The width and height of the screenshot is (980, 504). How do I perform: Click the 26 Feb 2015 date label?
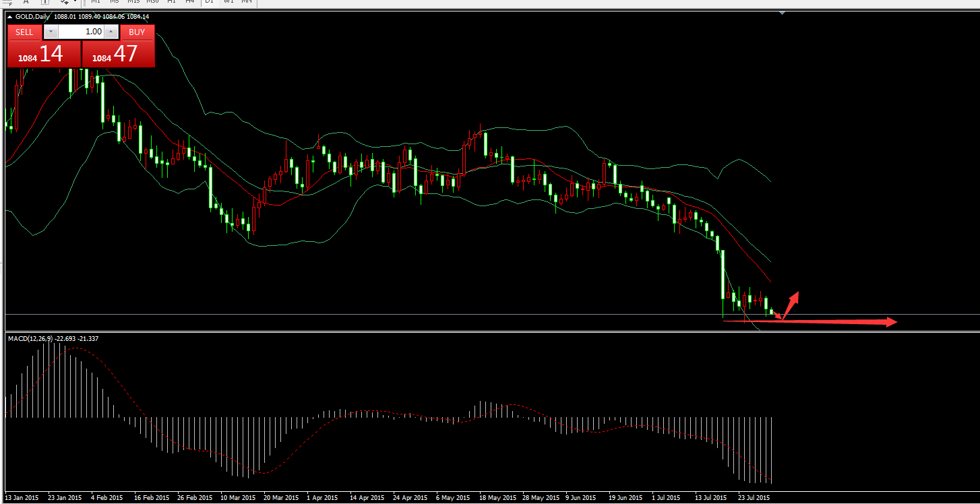(x=195, y=498)
